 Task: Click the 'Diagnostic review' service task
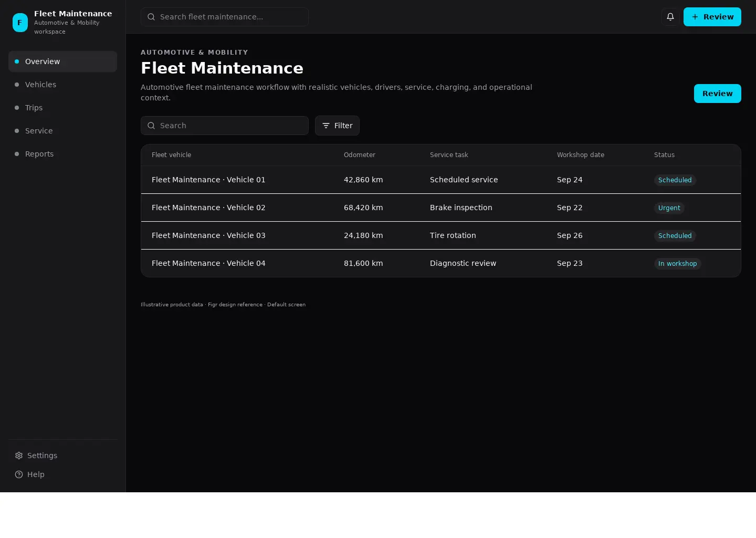tap(463, 263)
